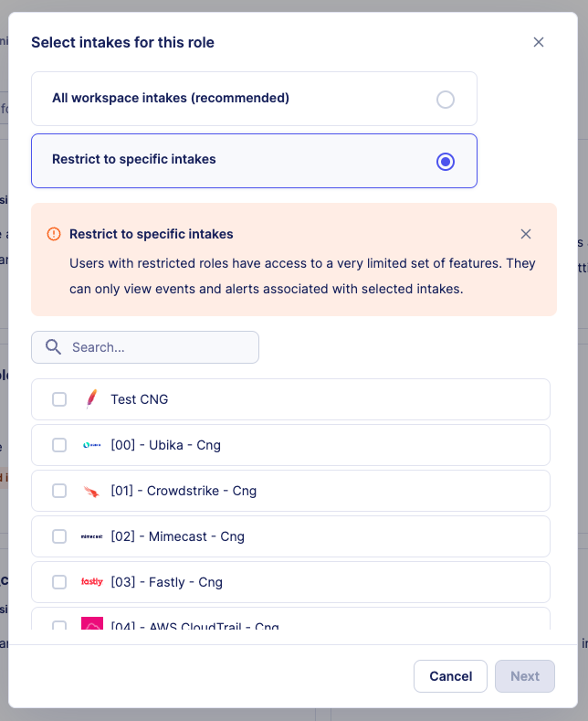Image resolution: width=588 pixels, height=721 pixels.
Task: Click the Mimecast intake logo icon
Action: (x=92, y=536)
